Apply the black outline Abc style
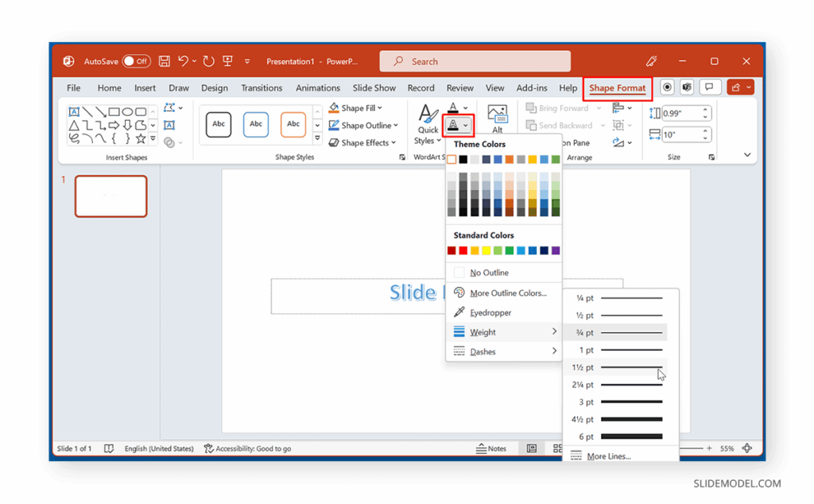Screen dimensions: 814x504 point(219,125)
